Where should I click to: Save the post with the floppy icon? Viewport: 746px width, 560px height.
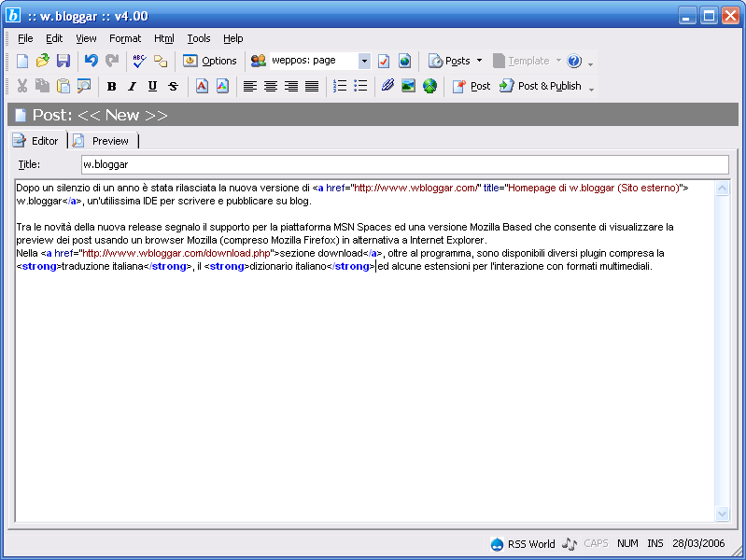tap(63, 61)
